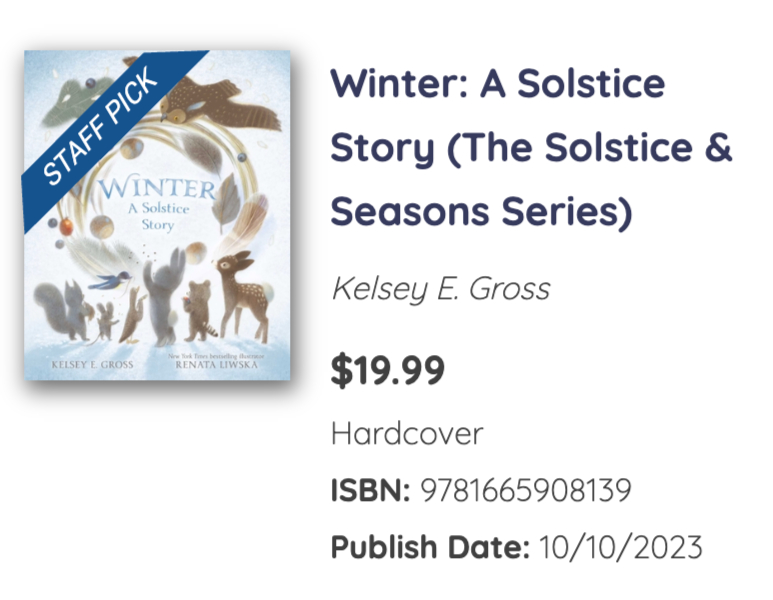The height and width of the screenshot is (600, 773).
Task: Click the WINTER title on the cover
Action: (x=160, y=189)
